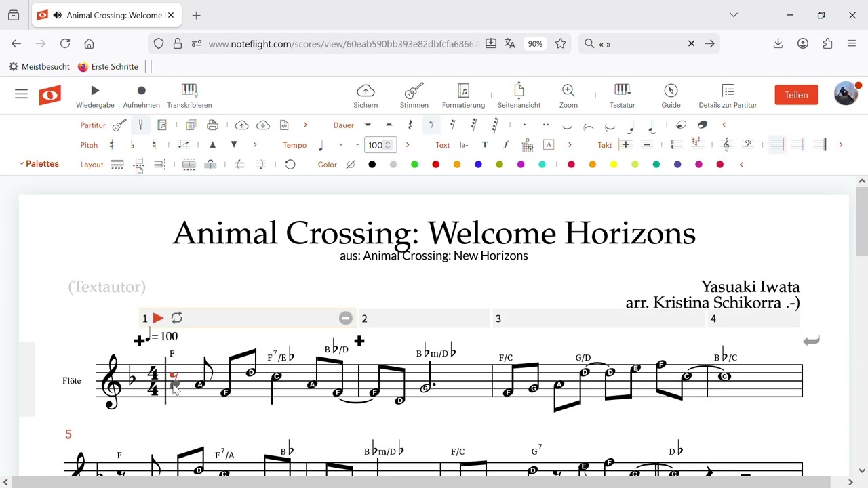Open the Firefox extensions puzzle icon

(x=827, y=43)
